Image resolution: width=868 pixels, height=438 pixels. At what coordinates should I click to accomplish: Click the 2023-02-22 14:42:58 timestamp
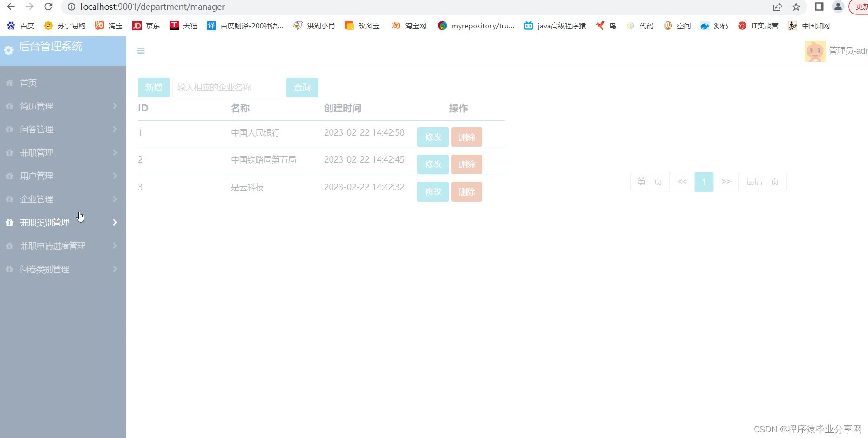pos(364,132)
